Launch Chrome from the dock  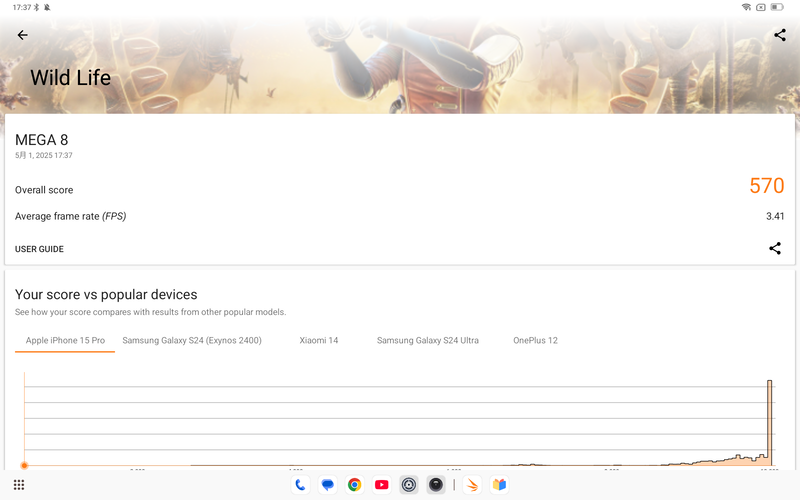[355, 485]
